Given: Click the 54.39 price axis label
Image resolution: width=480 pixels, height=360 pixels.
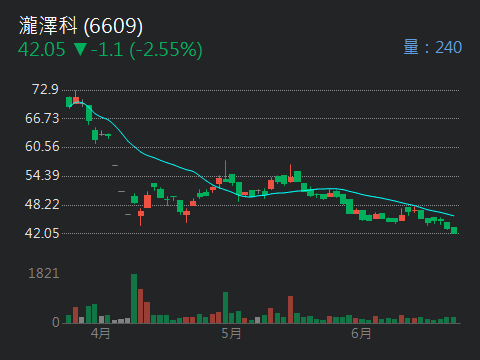Looking at the screenshot, I should pyautogui.click(x=42, y=175).
